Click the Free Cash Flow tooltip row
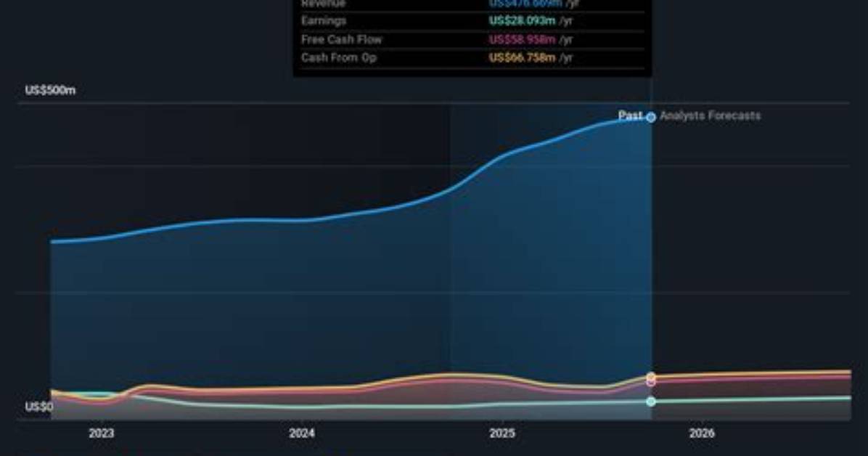 472,39
